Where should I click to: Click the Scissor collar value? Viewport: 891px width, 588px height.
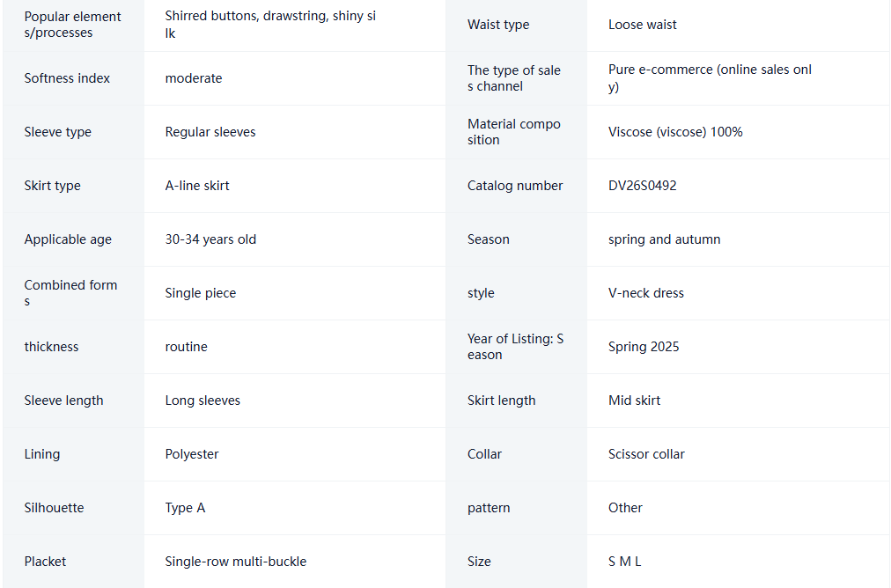[646, 454]
